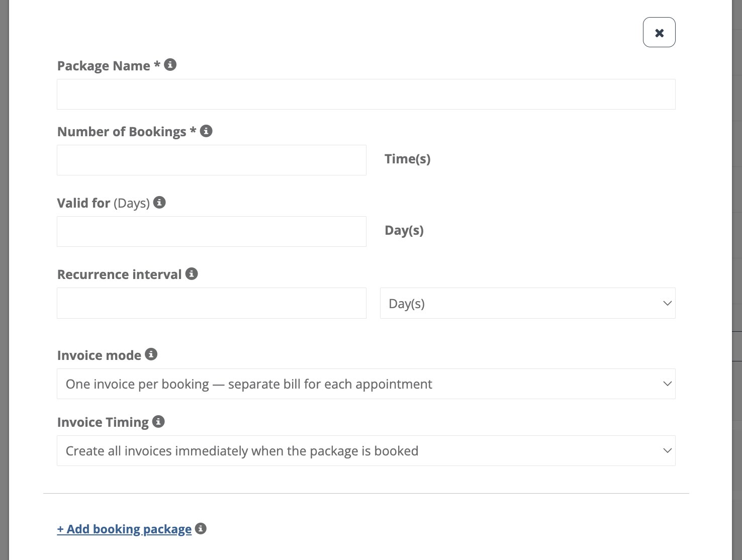Image resolution: width=742 pixels, height=560 pixels.
Task: Open the Invoice Timing dropdown
Action: [366, 451]
